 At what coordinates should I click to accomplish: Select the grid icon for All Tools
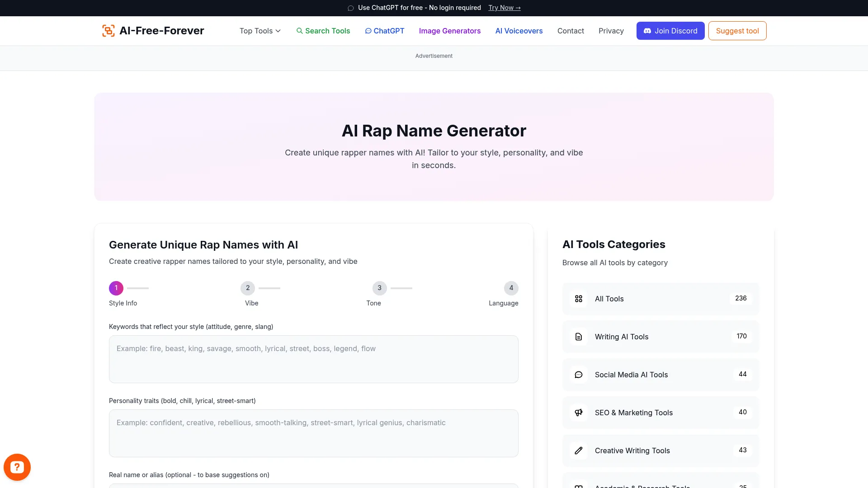579,298
